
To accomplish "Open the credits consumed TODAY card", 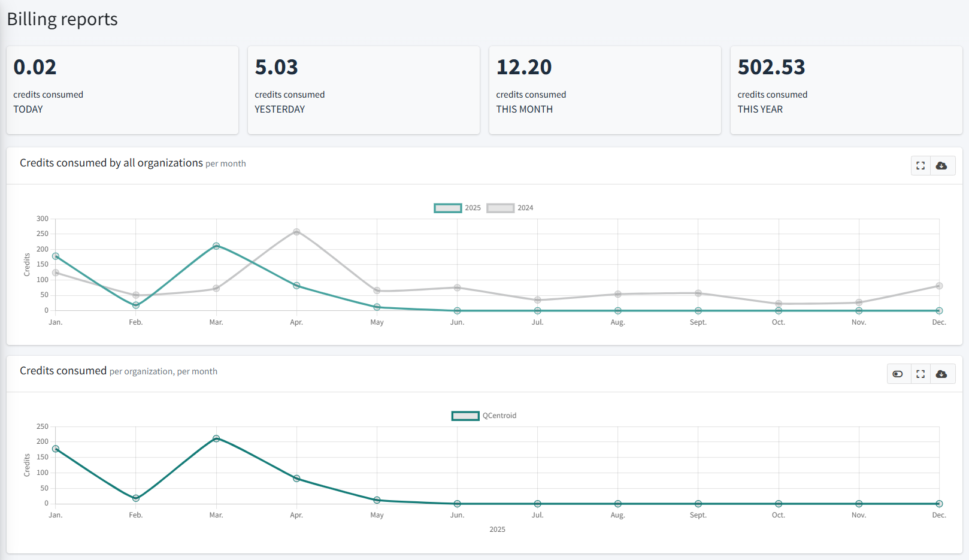I will point(122,90).
